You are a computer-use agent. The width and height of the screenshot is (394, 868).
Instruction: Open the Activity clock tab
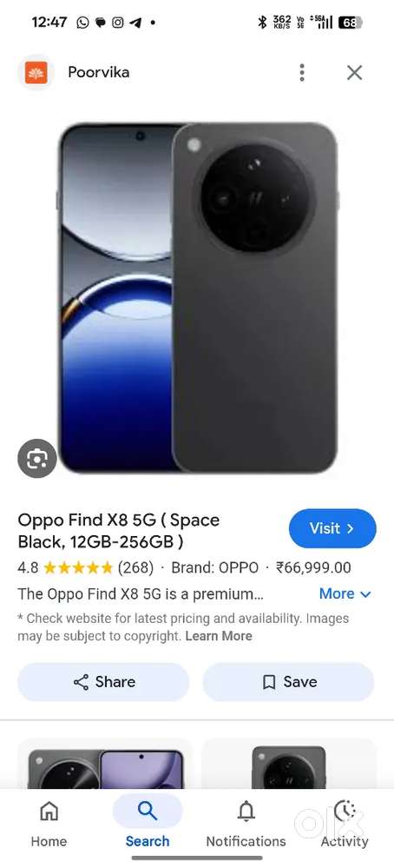345,824
